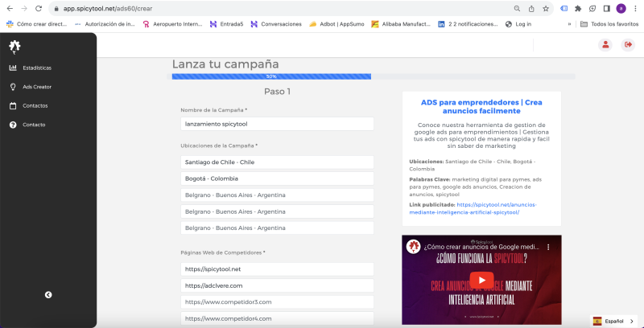Click the Spanish flag icon
Image resolution: width=644 pixels, height=328 pixels.
pos(597,321)
